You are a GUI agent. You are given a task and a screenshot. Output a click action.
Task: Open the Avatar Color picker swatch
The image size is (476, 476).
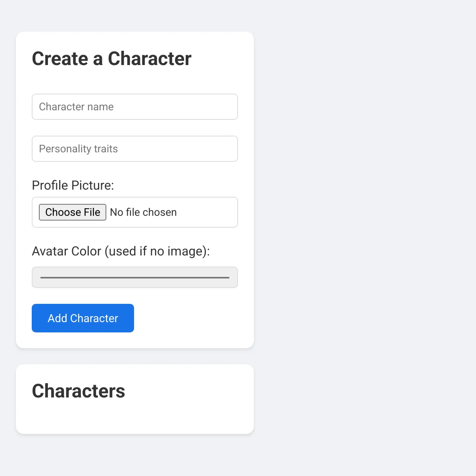point(135,277)
